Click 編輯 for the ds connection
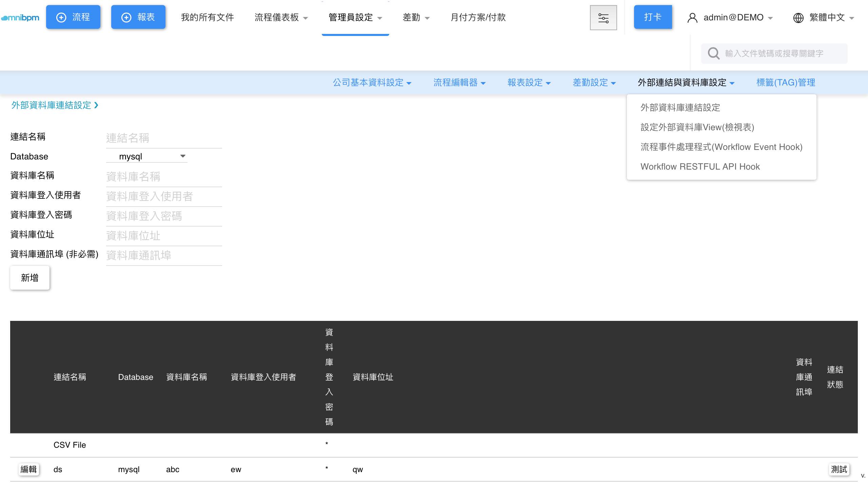Screen dimensions: 868x483 click(x=28, y=469)
